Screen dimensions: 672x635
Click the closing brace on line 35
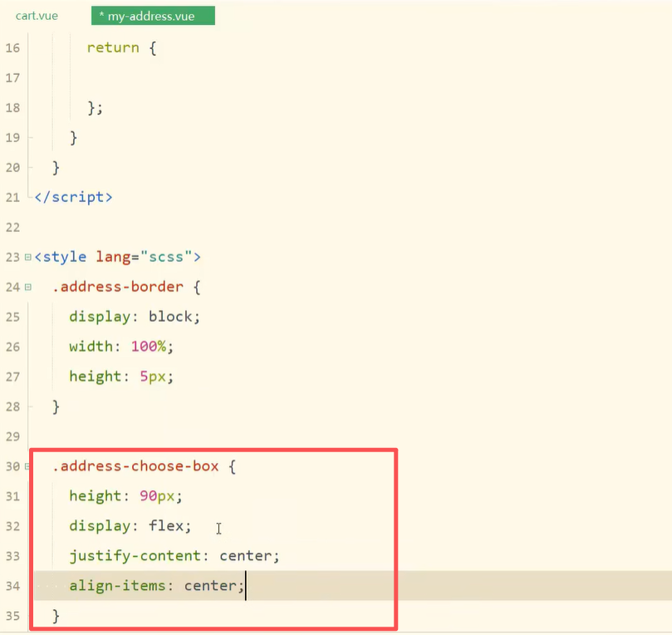[x=56, y=616]
